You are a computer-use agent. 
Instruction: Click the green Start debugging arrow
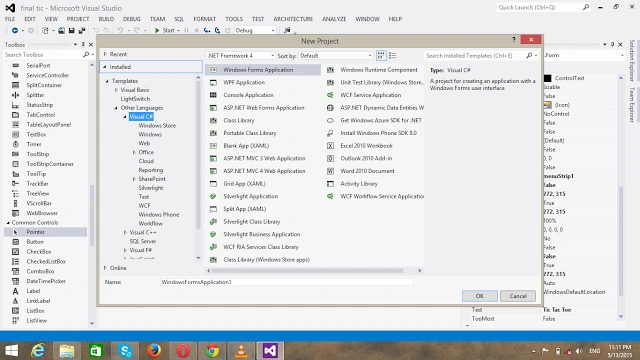(157, 30)
